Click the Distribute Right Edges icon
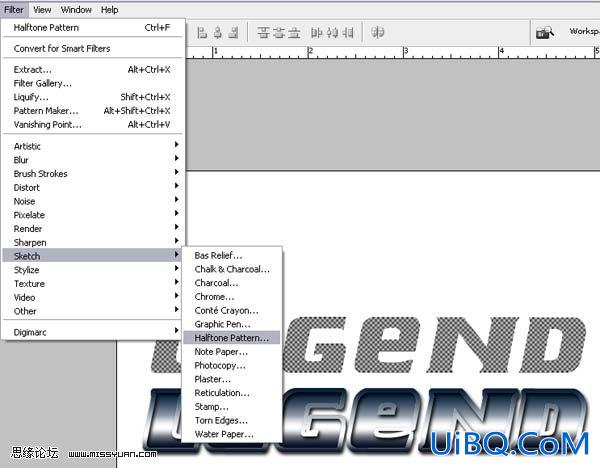The image size is (600, 468). [x=347, y=33]
